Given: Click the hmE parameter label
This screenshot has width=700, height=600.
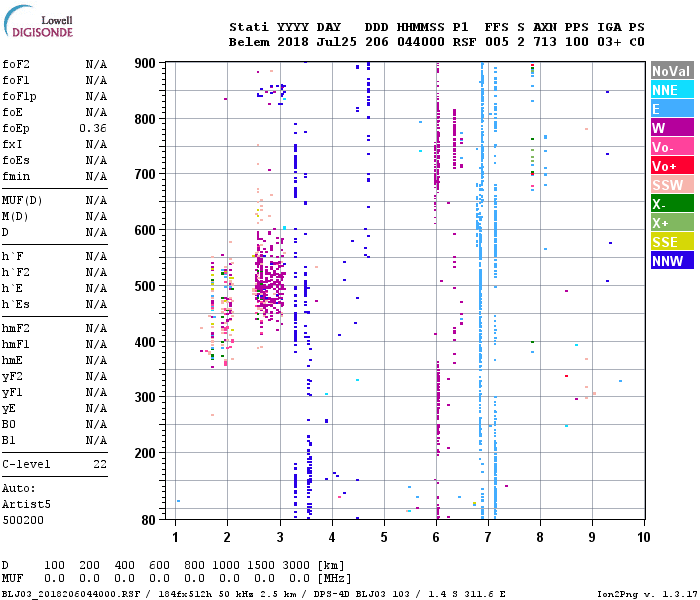Looking at the screenshot, I should click(12, 361).
